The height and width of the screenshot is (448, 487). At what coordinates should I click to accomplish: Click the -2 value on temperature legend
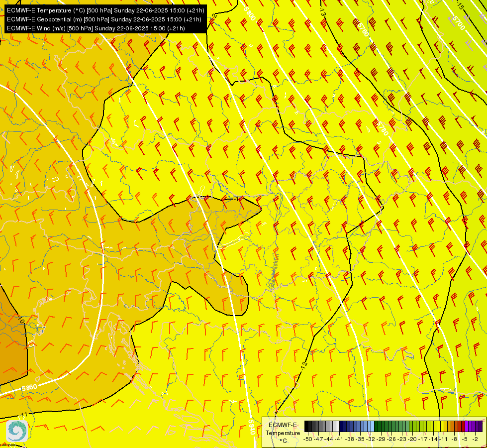pyautogui.click(x=475, y=439)
